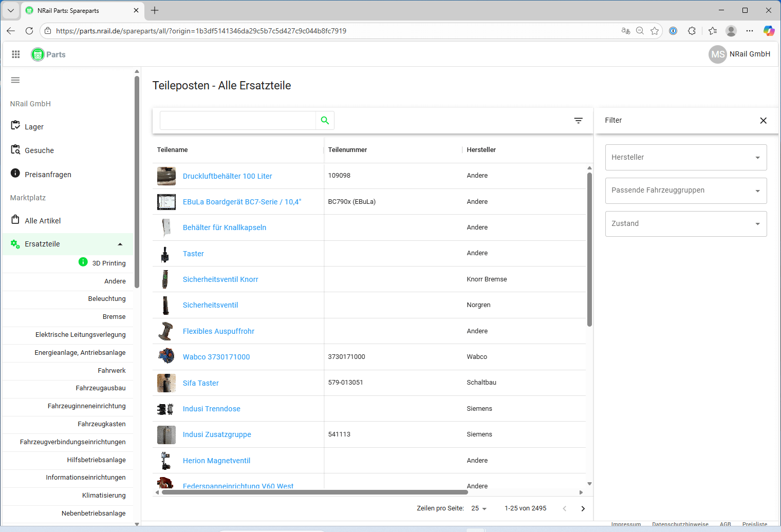
Task: Change rows per page dropdown
Action: click(479, 508)
